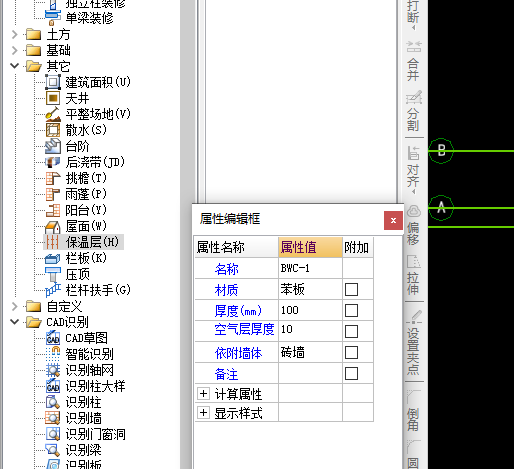This screenshot has height=469, width=514.
Task: Open the 识别柱 icon
Action: tap(53, 402)
